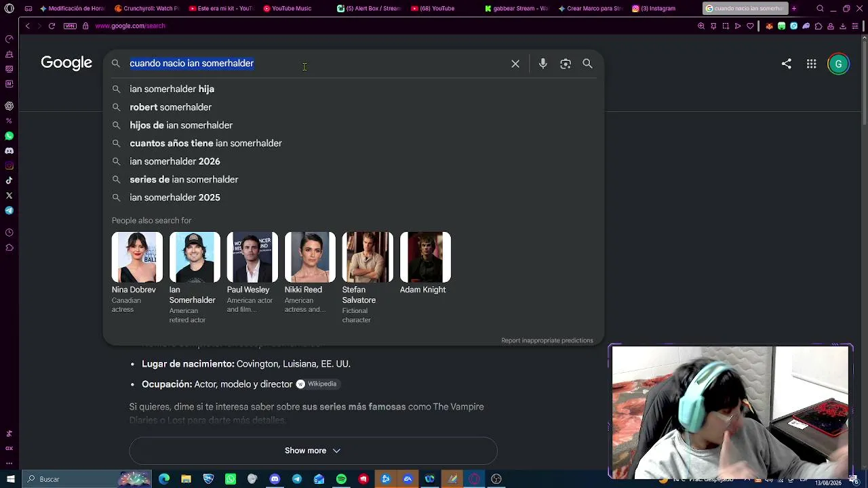Switch to the 'Este era mi kit' YouTube tab
This screenshot has width=868, height=488.
221,9
